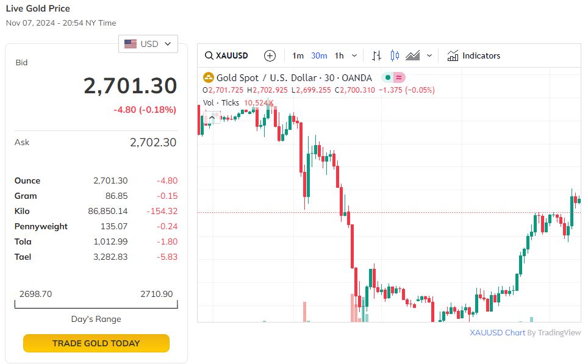This screenshot has width=588, height=364.
Task: Click the Vol Ticks indicator label
Action: tap(221, 102)
